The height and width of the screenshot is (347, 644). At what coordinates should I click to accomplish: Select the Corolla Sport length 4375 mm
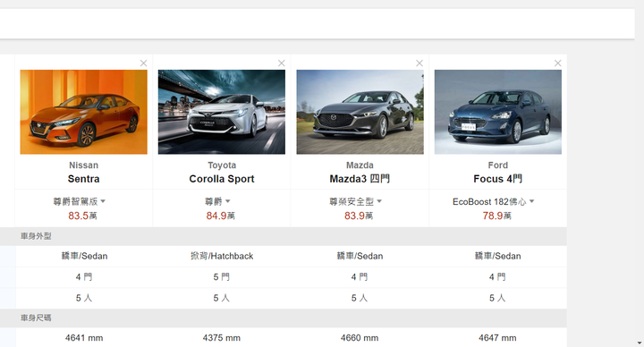coord(222,338)
